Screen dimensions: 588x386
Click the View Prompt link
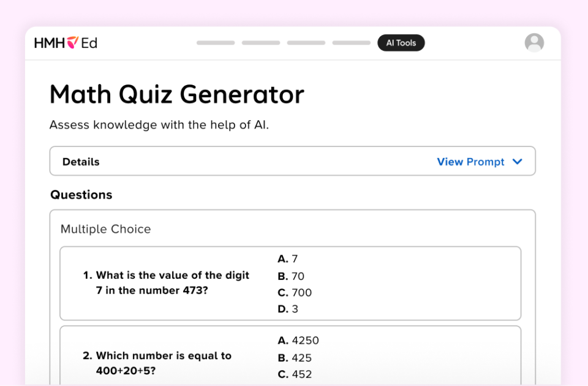pos(470,162)
